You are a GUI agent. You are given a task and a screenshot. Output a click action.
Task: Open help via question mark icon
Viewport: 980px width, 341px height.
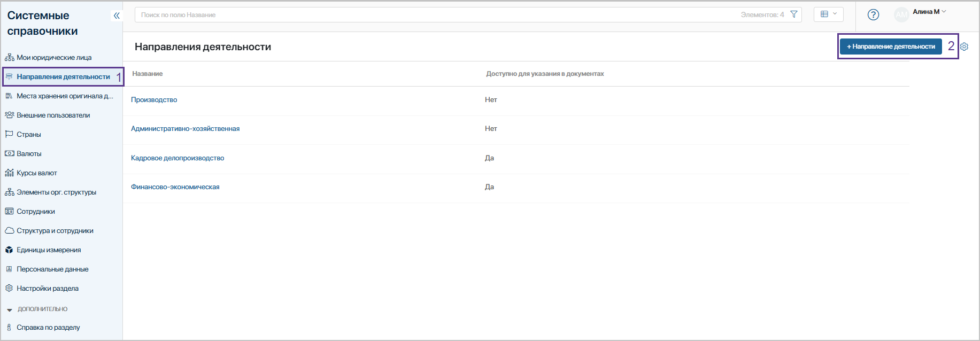point(873,15)
